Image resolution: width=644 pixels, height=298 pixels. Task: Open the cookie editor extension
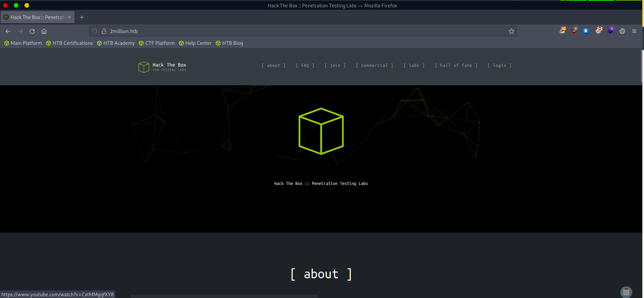(622, 31)
